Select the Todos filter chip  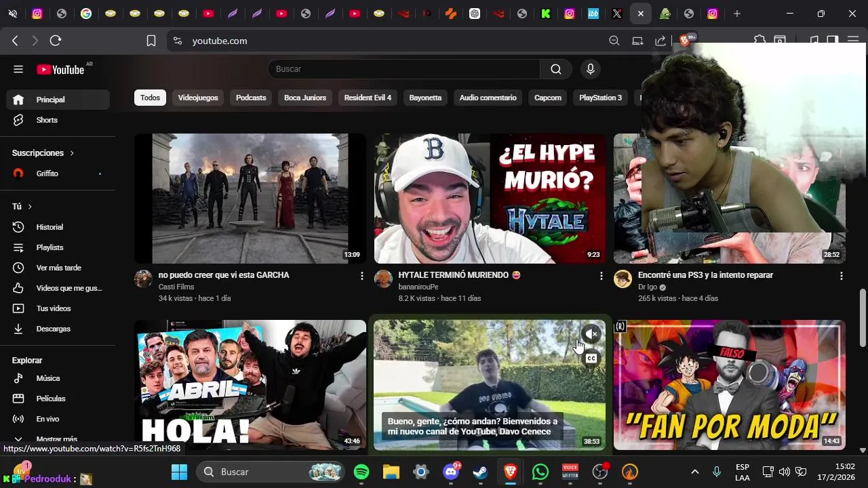tap(150, 98)
